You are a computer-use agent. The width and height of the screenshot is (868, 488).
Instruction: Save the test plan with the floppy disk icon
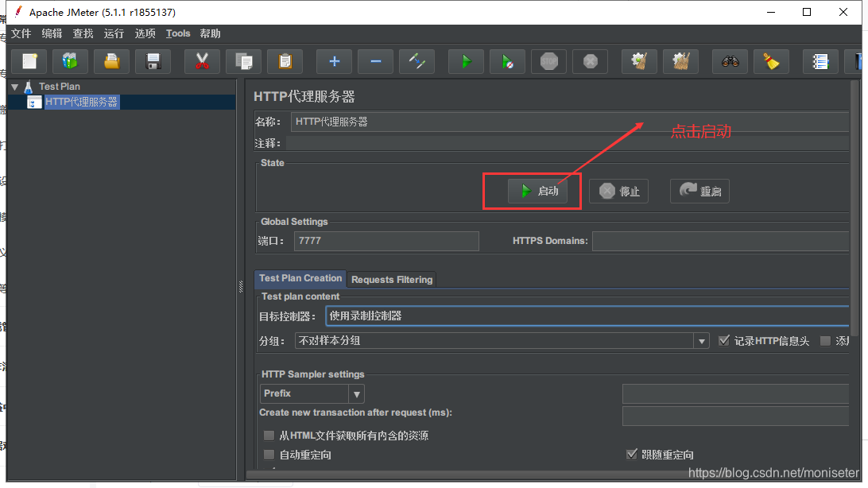153,61
